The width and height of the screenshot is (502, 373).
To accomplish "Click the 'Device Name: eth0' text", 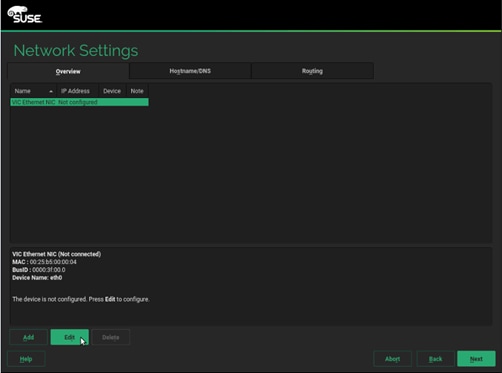I will (x=37, y=278).
